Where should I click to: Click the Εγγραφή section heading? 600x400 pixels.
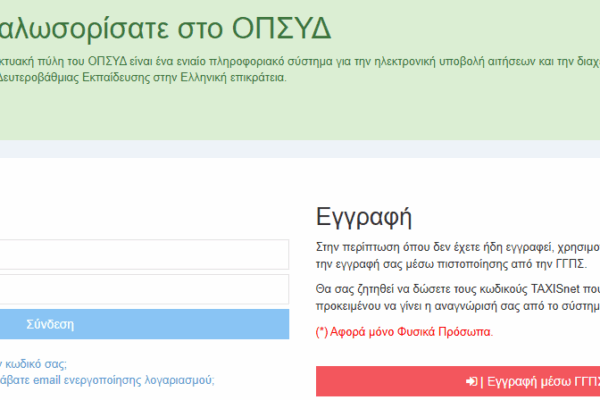pos(364,217)
